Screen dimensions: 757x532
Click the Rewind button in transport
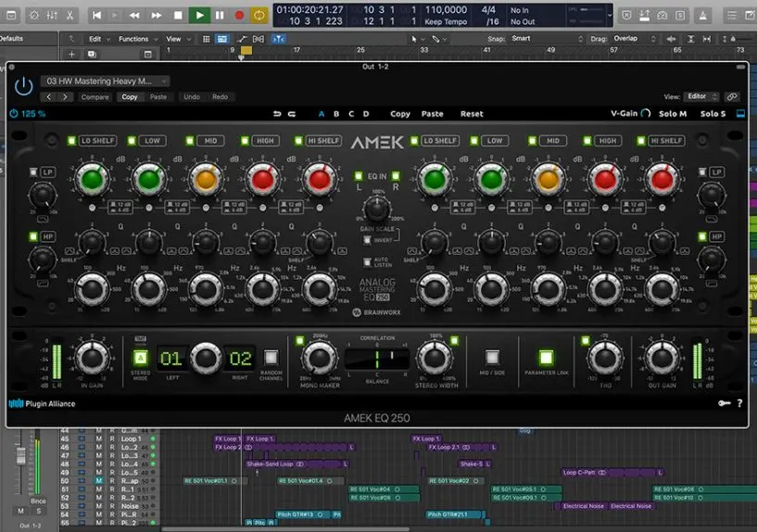coord(134,16)
